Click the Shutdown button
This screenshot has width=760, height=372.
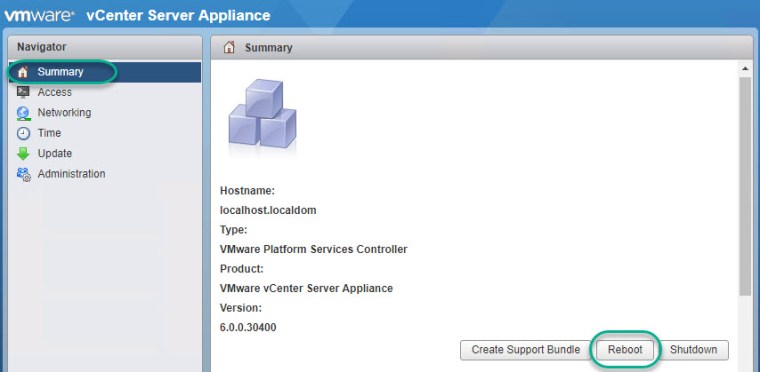693,350
